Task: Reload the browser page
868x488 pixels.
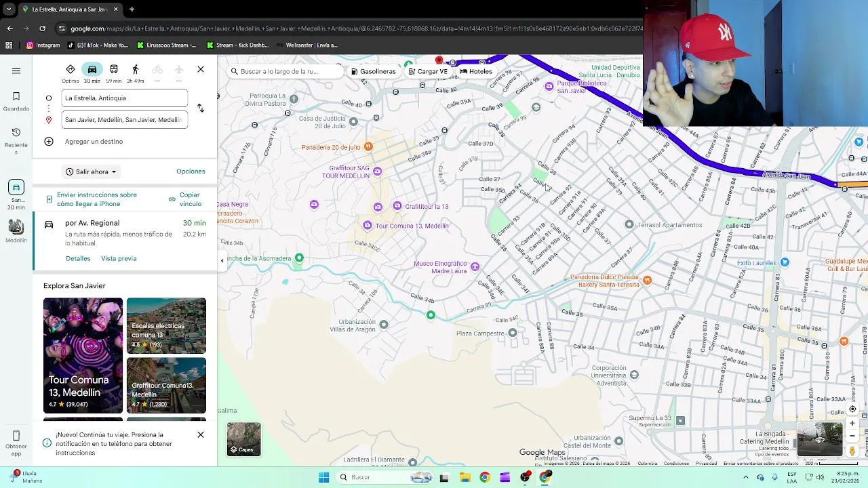Action: point(43,28)
